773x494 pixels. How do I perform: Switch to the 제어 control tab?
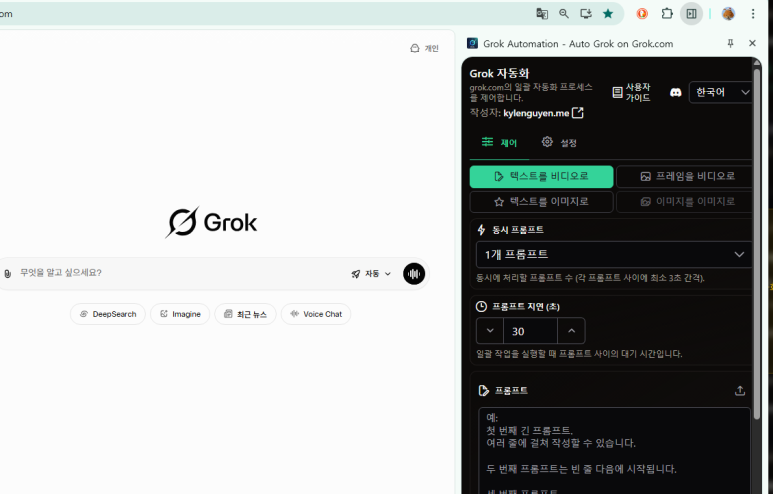pyautogui.click(x=499, y=142)
